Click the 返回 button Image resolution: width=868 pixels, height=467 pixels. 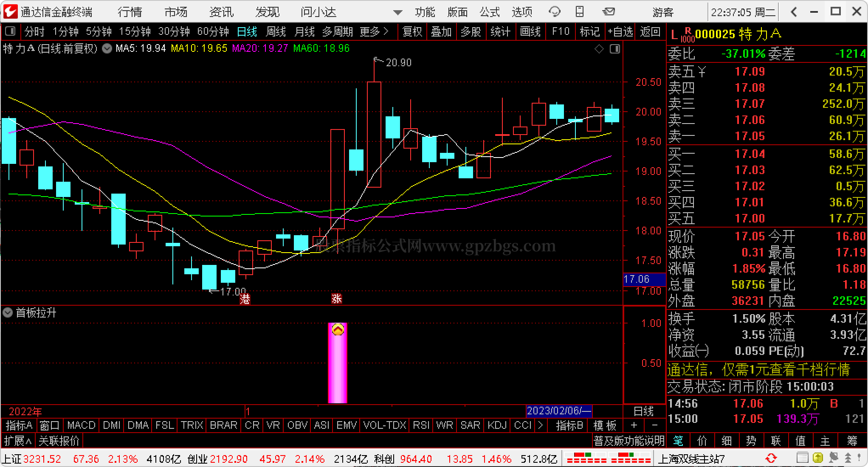point(650,31)
